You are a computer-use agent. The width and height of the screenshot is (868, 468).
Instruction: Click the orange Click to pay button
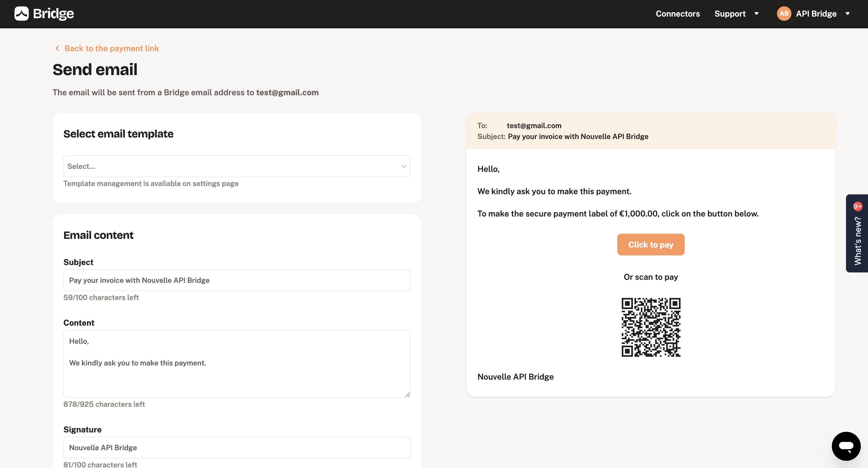click(651, 244)
